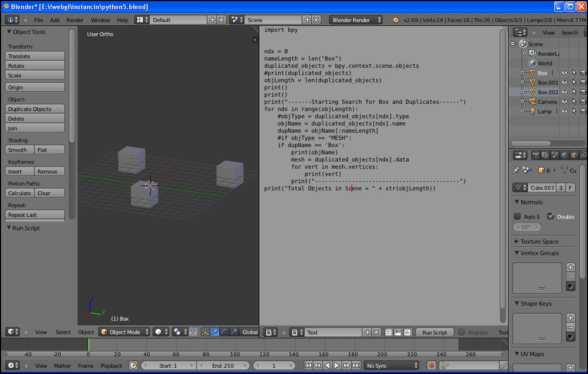This screenshot has width=588, height=374.
Task: Open the Timeline Marker menu
Action: point(62,366)
